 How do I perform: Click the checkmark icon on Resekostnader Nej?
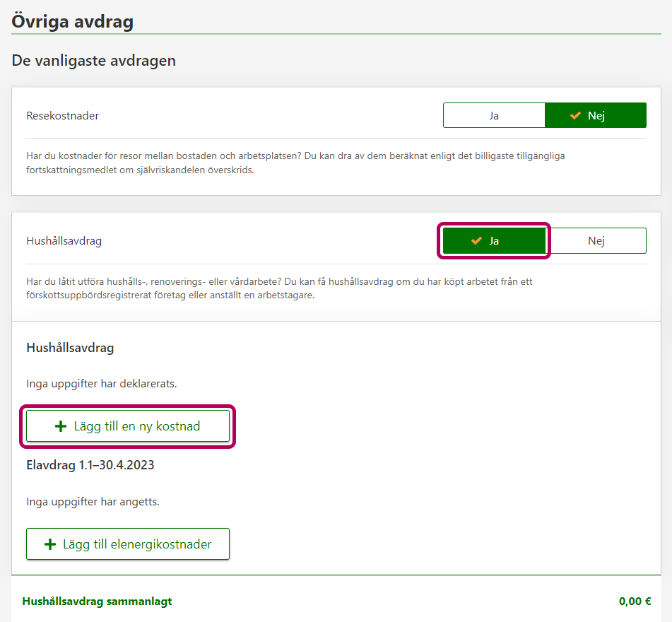(x=575, y=116)
